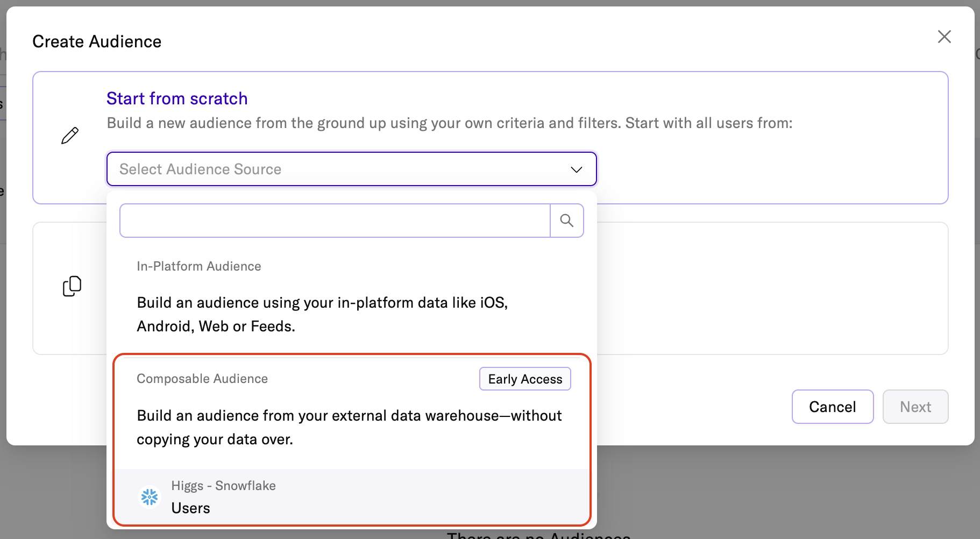Click the Create Audience dialog title
Viewport: 980px width, 539px height.
click(97, 41)
